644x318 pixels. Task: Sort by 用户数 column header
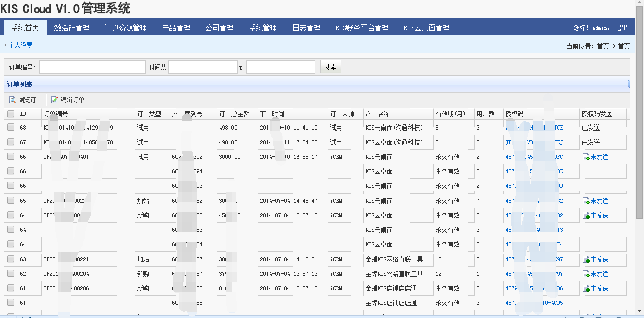coord(485,114)
